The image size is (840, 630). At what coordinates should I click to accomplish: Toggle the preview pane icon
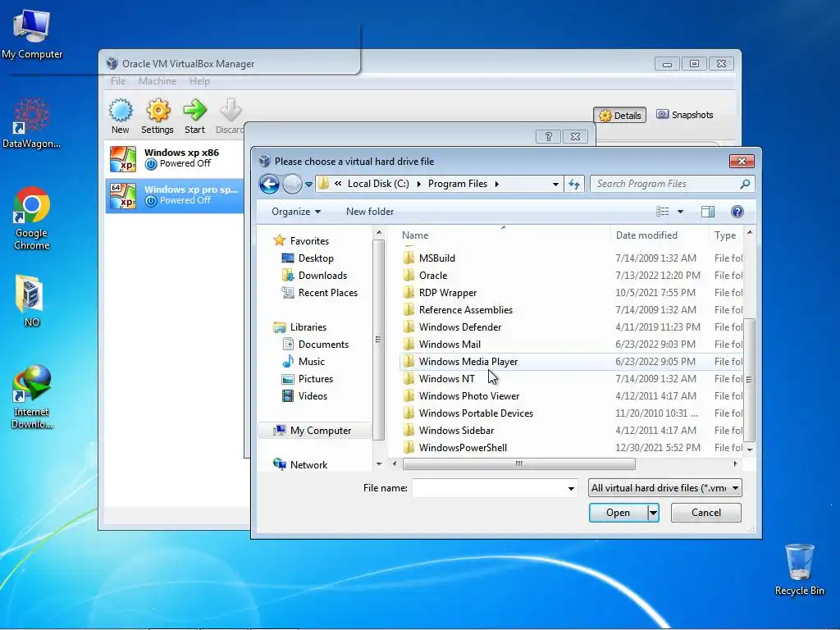(708, 212)
